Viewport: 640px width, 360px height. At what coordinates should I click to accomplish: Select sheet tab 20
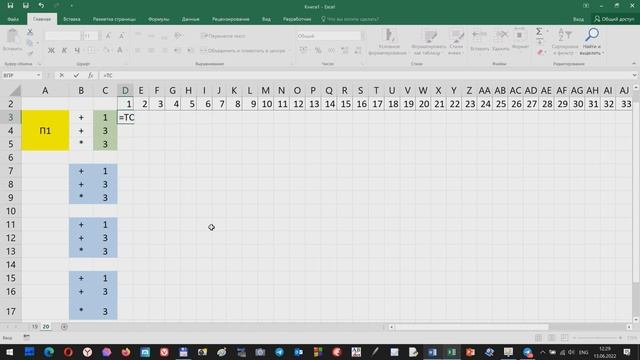[x=46, y=327]
